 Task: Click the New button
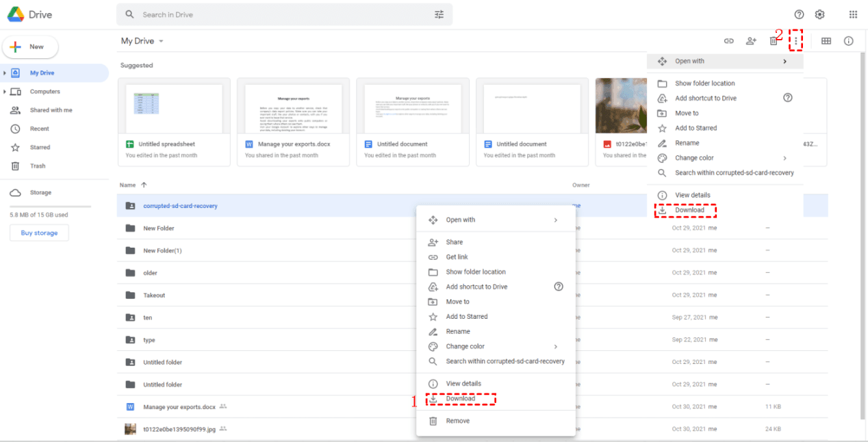(x=30, y=47)
